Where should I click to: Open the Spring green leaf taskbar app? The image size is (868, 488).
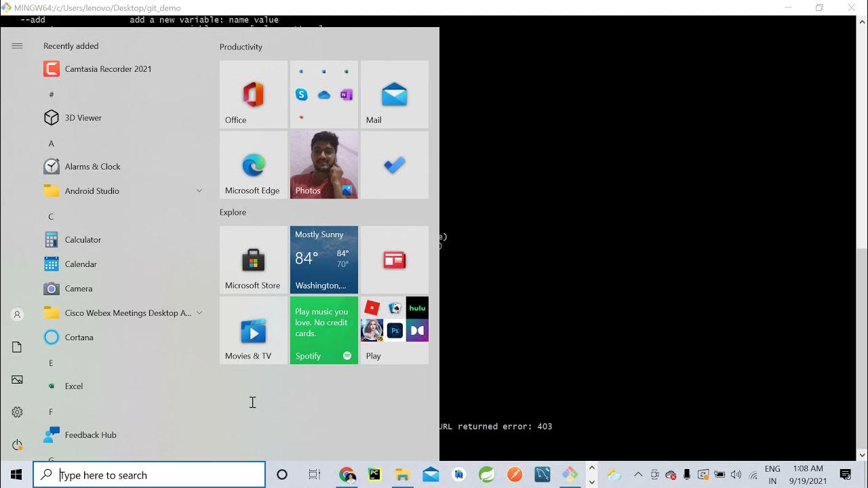coord(487,475)
